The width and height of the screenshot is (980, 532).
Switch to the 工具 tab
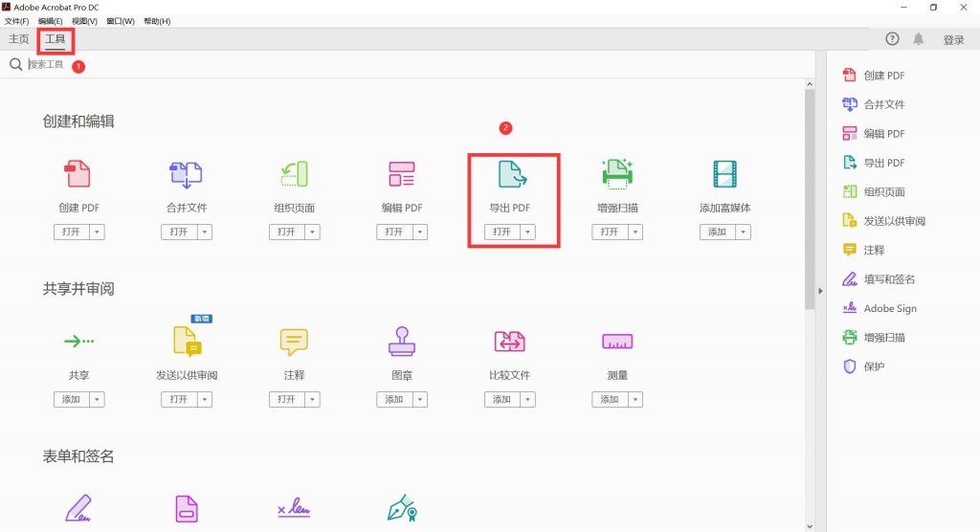(x=55, y=39)
